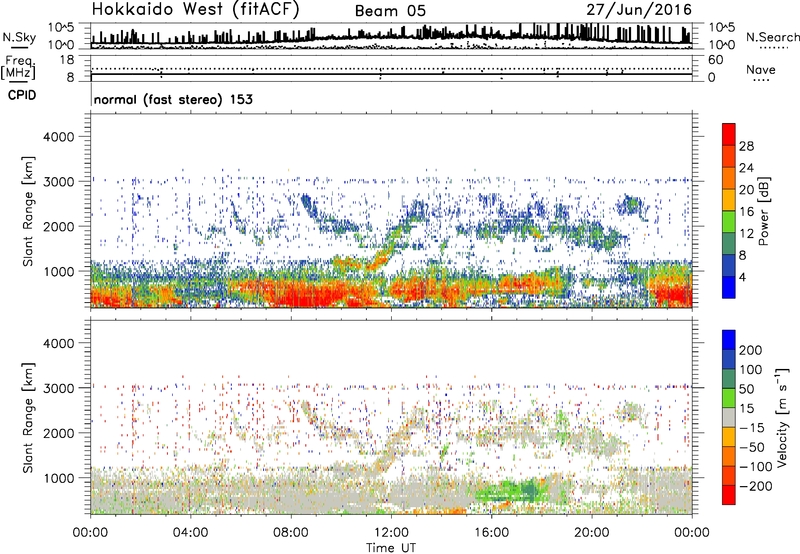Click the frequency trace line in Freq panel
The width and height of the screenshot is (800, 554).
[x=391, y=74]
